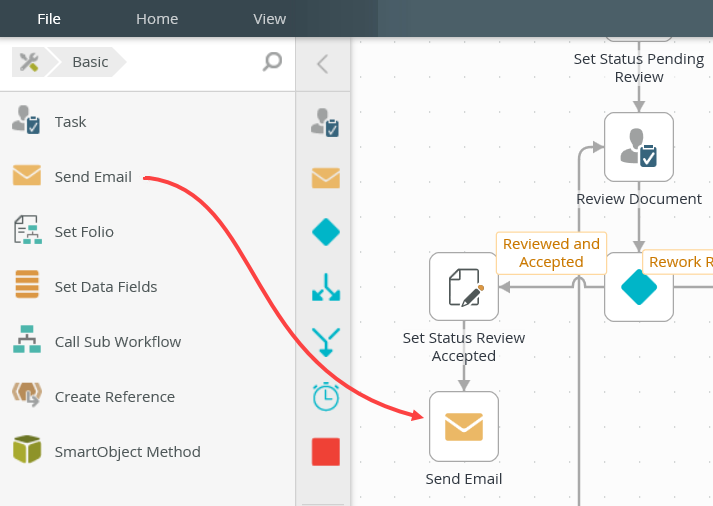This screenshot has height=506, width=713.
Task: Click the search magnifier icon
Action: click(272, 62)
